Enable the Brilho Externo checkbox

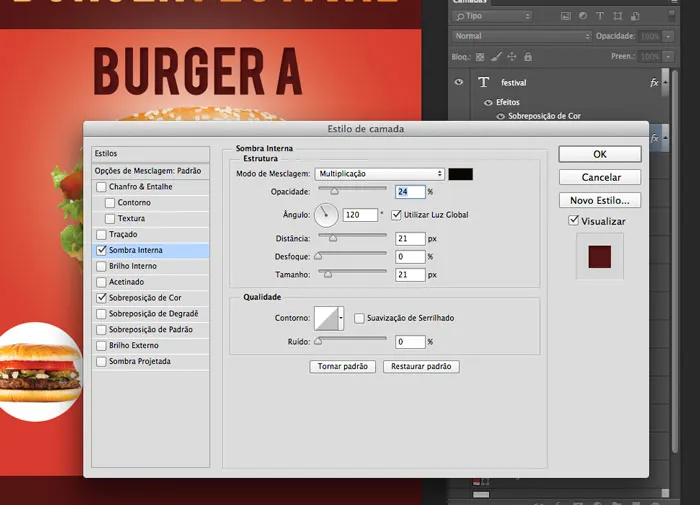click(101, 346)
